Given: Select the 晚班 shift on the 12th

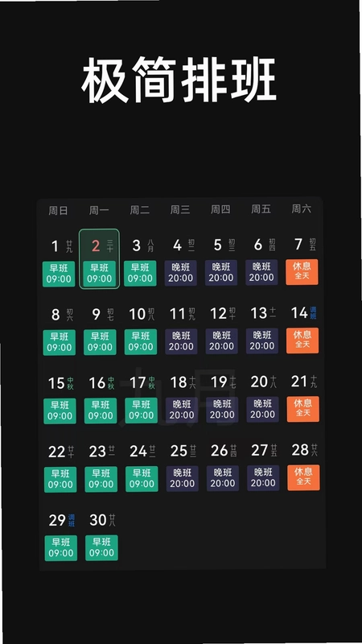Looking at the screenshot, I should point(222,341).
